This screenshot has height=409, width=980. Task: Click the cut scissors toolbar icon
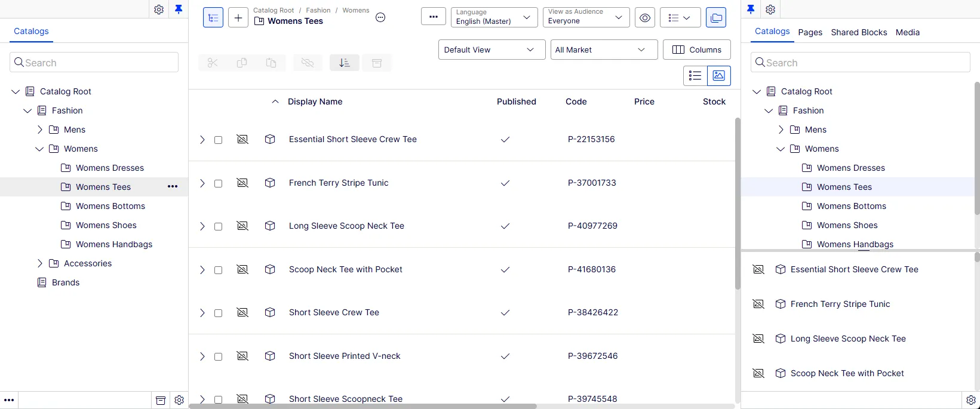(213, 63)
